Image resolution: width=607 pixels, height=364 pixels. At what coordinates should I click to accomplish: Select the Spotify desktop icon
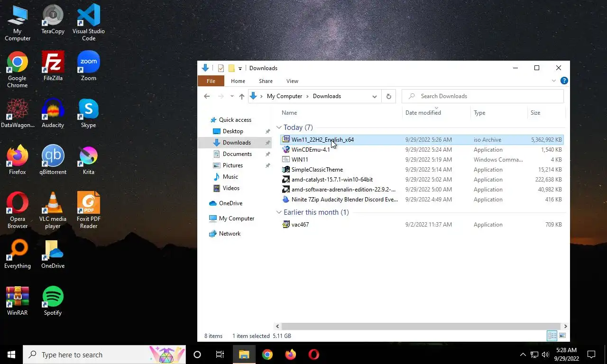coord(53,301)
